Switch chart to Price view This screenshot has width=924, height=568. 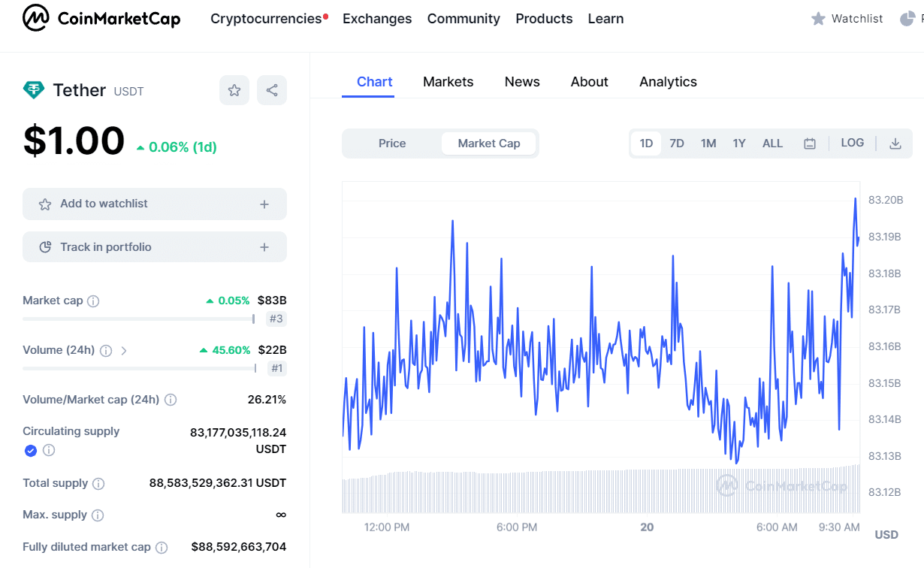(x=392, y=144)
